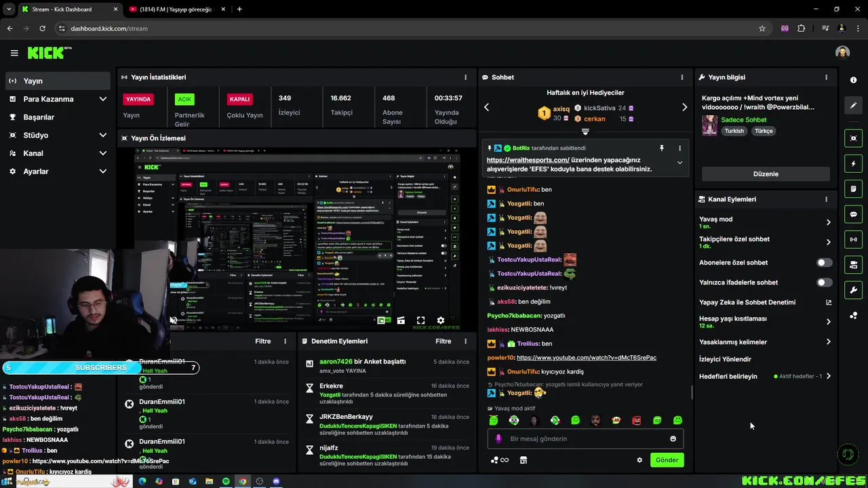Click the Turkish tag in stream info
The height and width of the screenshot is (488, 868).
734,131
